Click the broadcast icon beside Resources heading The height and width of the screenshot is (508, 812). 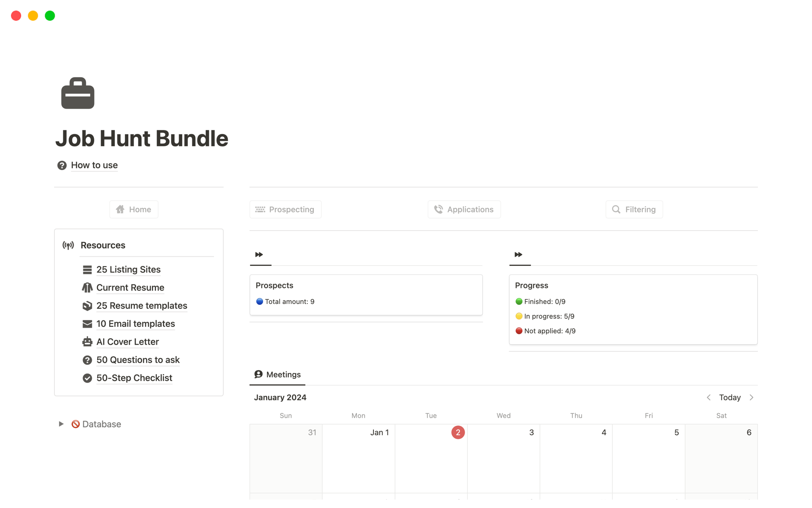68,246
